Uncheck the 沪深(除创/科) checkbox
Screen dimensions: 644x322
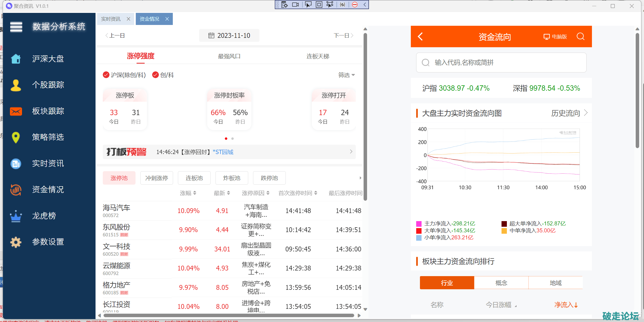pos(106,75)
